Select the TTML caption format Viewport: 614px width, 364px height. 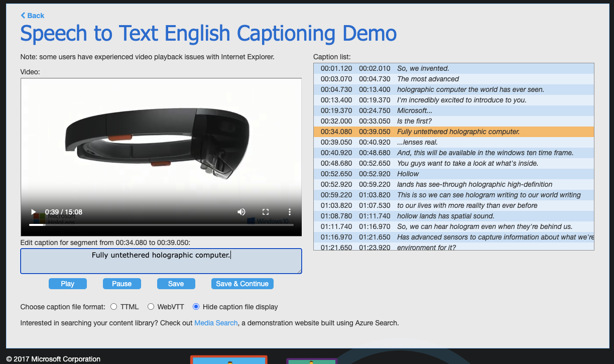pos(114,307)
